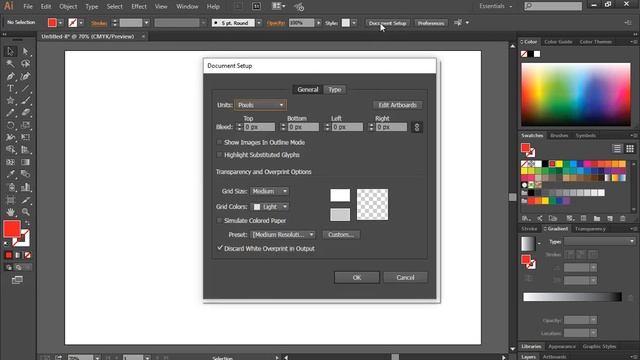Viewport: 640px width, 360px height.
Task: Open the Preset resolution dropdown
Action: click(x=283, y=235)
